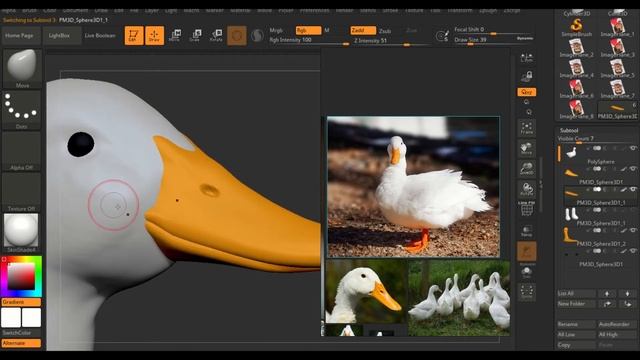Click SwitchColor button

21,333
